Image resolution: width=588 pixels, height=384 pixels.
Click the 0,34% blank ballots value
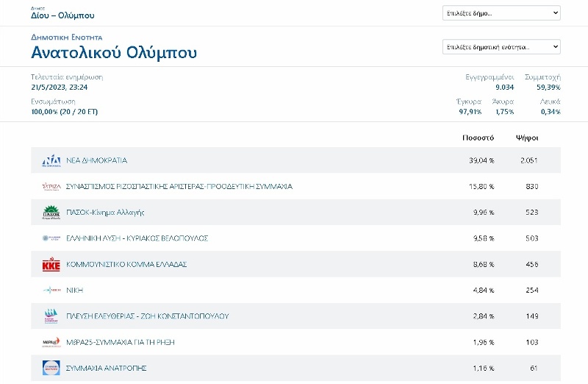click(x=551, y=112)
